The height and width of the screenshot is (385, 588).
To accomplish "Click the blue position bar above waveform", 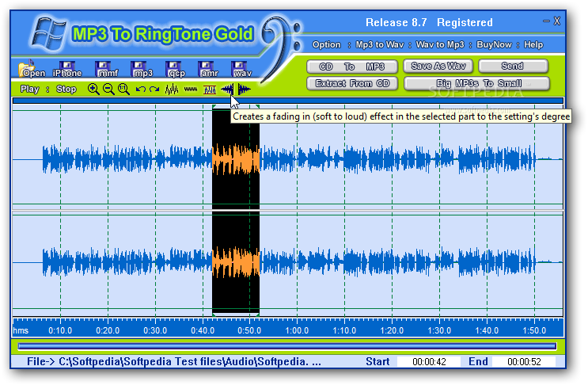I will coord(287,101).
